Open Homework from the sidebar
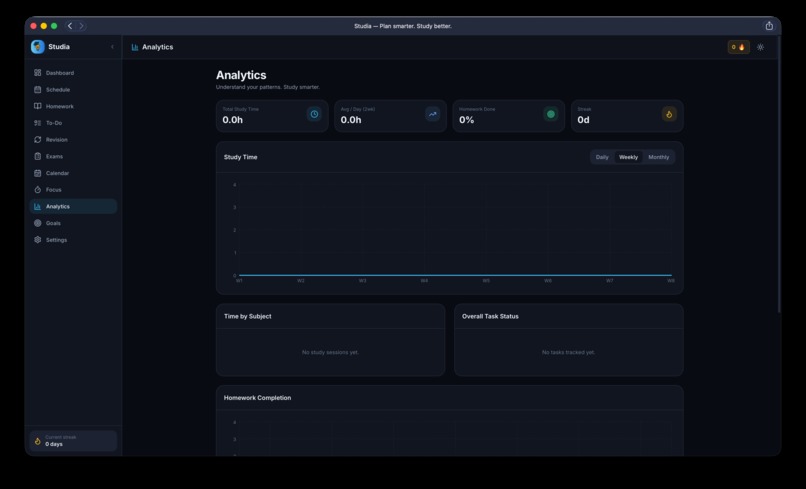This screenshot has width=806, height=489. [x=73, y=106]
